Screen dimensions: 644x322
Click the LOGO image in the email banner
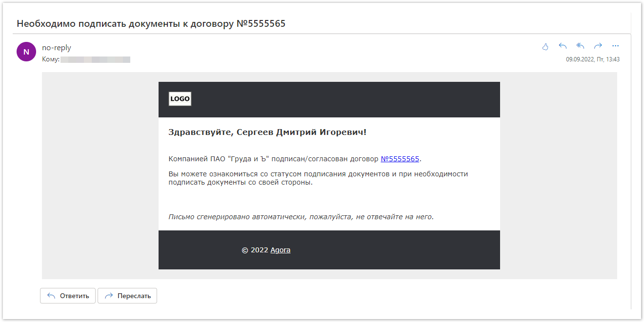[180, 99]
